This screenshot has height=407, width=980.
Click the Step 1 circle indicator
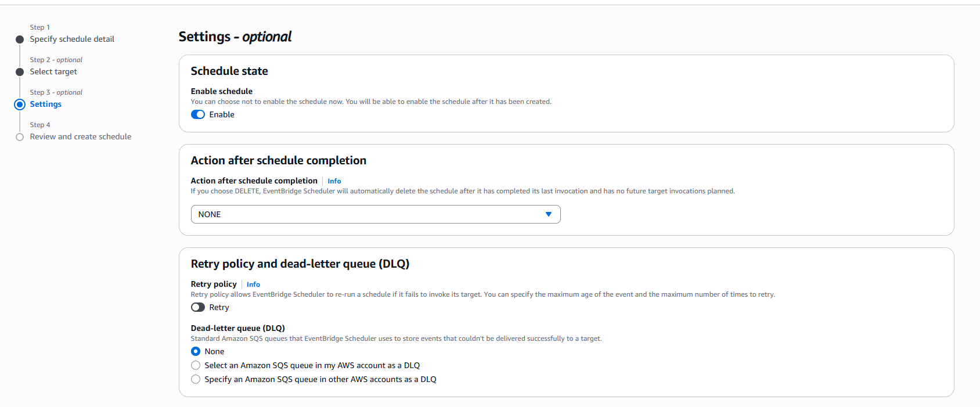tap(20, 39)
